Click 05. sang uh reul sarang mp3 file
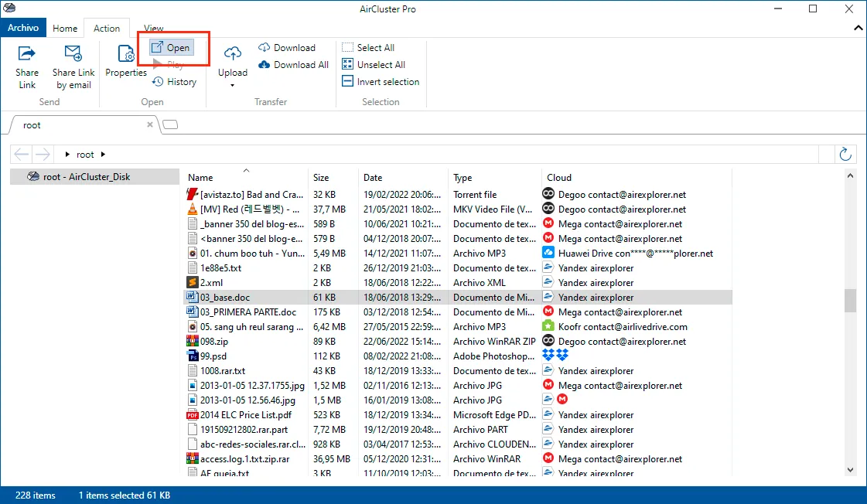Screen dimensions: 867x504 251,327
